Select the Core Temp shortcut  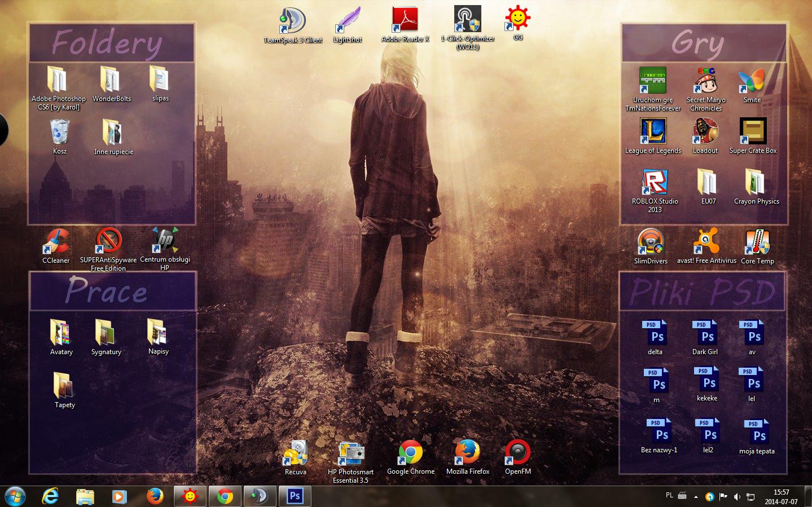coord(757,246)
